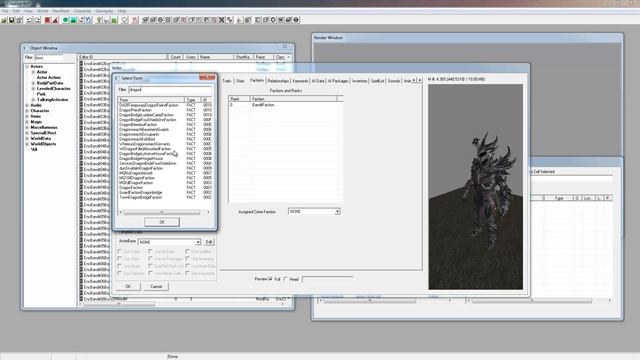Open the Assigned Crime Faction dropdown

314,211
